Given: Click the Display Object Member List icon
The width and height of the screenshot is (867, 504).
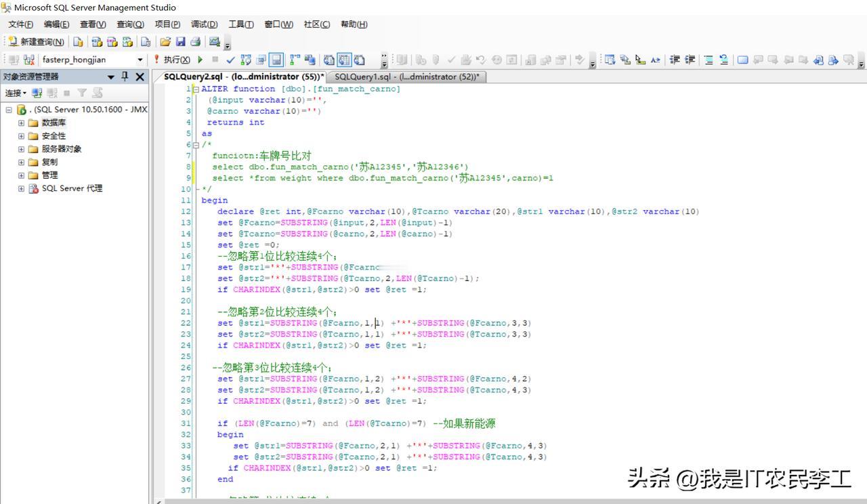Looking at the screenshot, I should pyautogui.click(x=610, y=60).
